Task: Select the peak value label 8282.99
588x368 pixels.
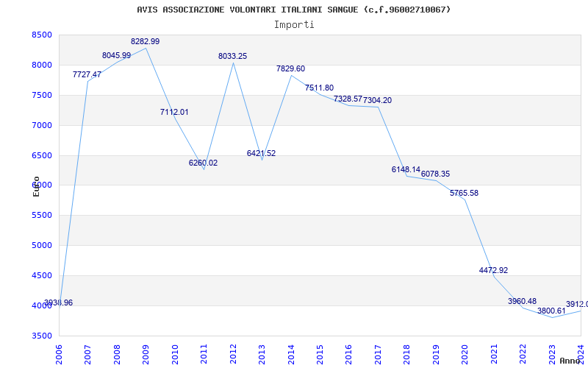Action: (x=145, y=42)
